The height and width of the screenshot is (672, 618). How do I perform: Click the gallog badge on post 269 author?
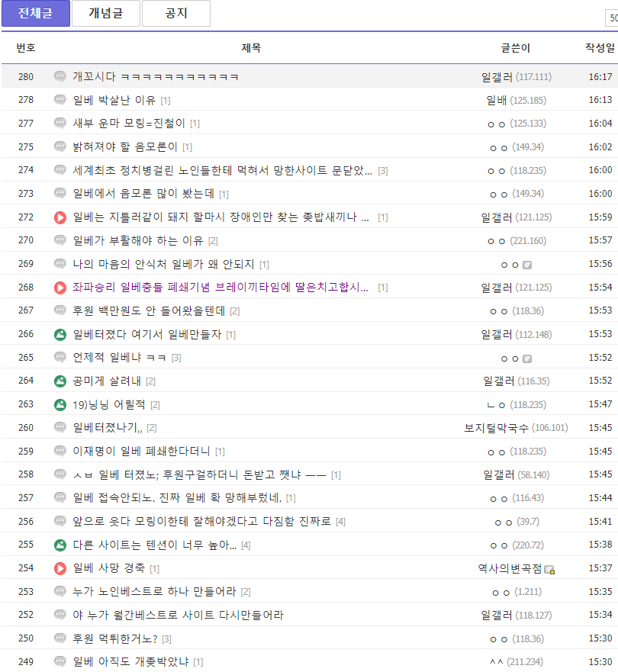tap(527, 265)
